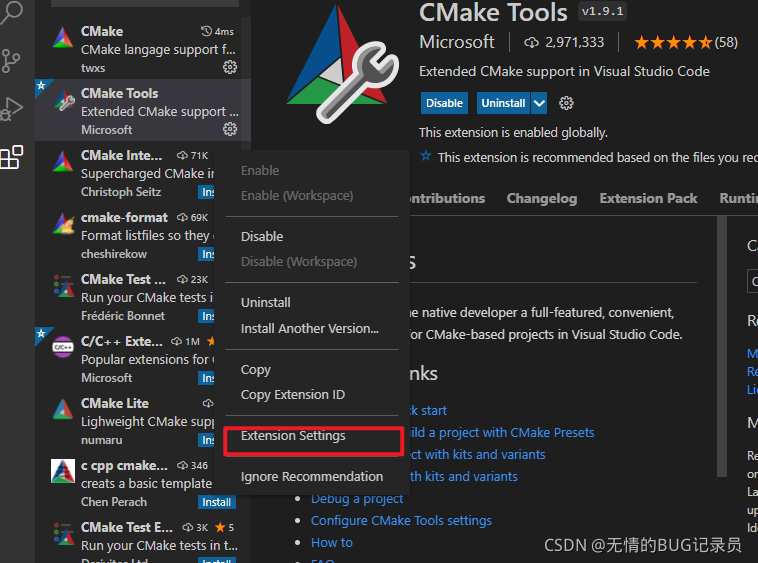Open the CMake Presets project link
Image resolution: width=758 pixels, height=563 pixels.
pyautogui.click(x=502, y=433)
